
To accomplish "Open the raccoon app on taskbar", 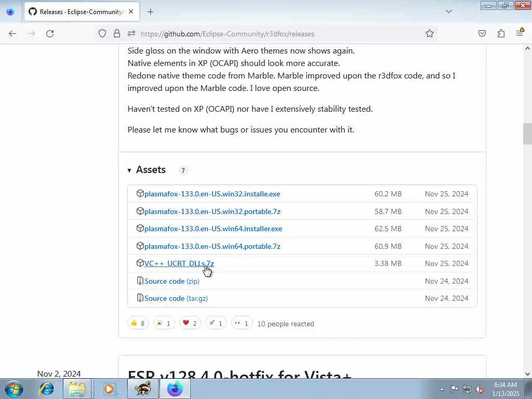I will [x=143, y=389].
